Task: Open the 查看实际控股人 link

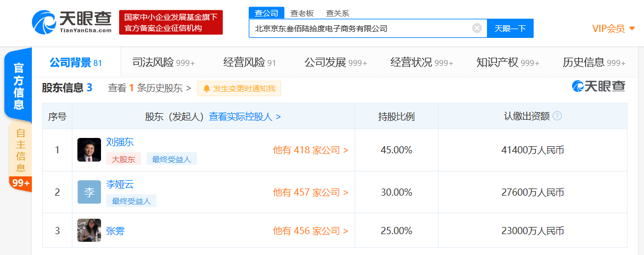Action: click(x=245, y=117)
